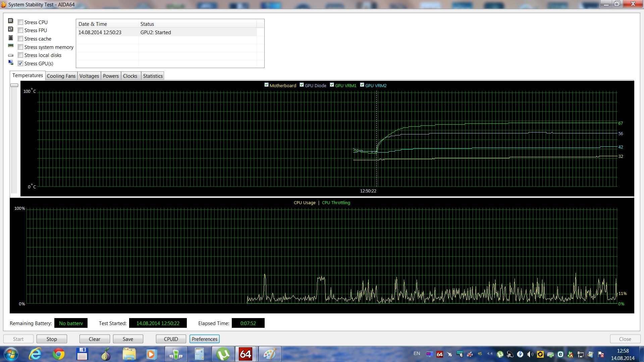Uncheck Stress GPU(s) option
This screenshot has width=644, height=362.
pos(21,64)
